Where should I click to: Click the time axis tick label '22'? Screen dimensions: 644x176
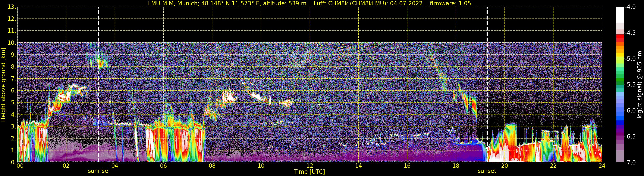(553, 166)
